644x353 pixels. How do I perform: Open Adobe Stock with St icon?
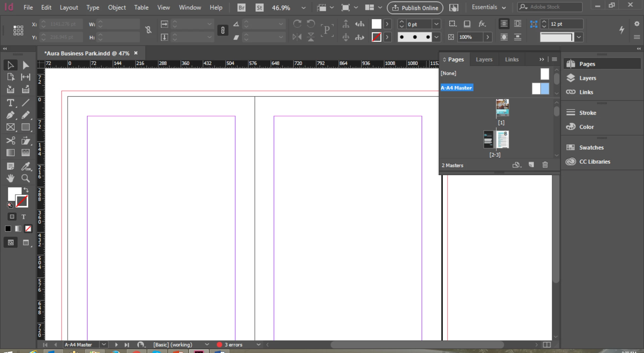point(260,7)
